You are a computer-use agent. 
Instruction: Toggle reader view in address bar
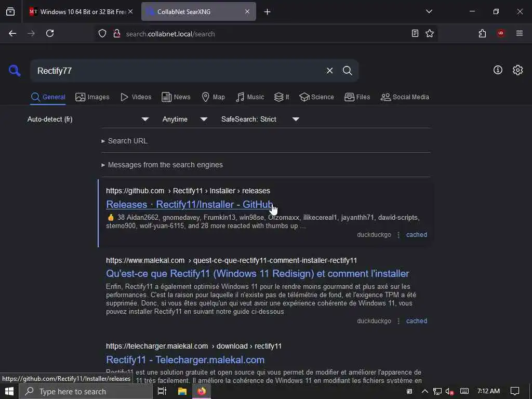(415, 33)
